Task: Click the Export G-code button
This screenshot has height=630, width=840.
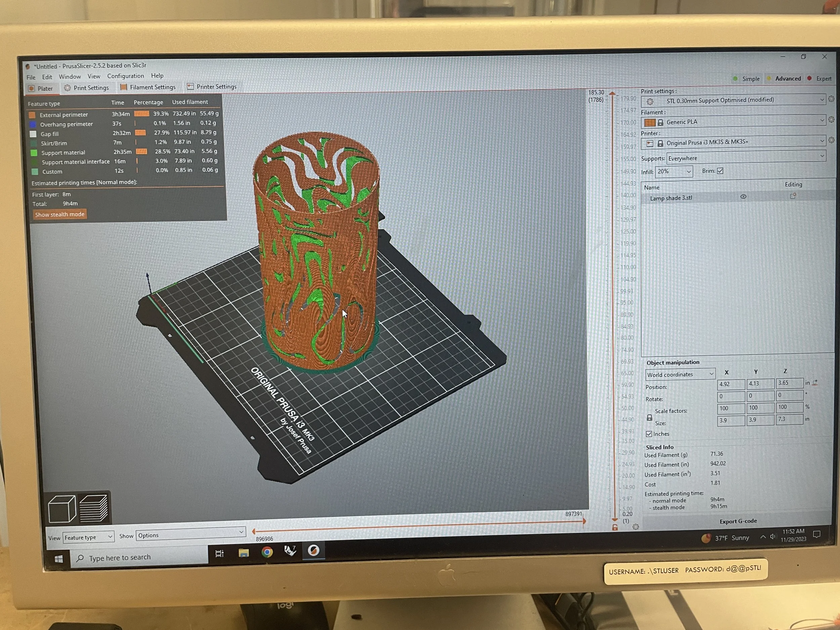Action: [x=738, y=521]
